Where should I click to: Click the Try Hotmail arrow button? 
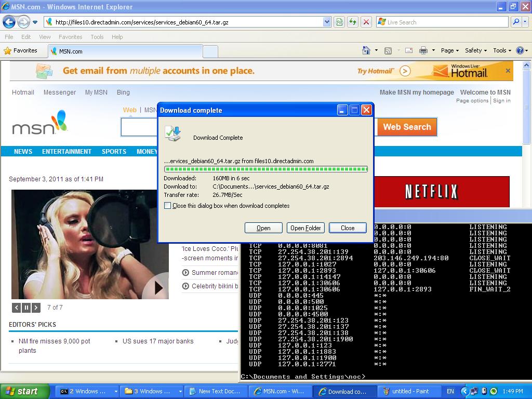[x=405, y=71]
